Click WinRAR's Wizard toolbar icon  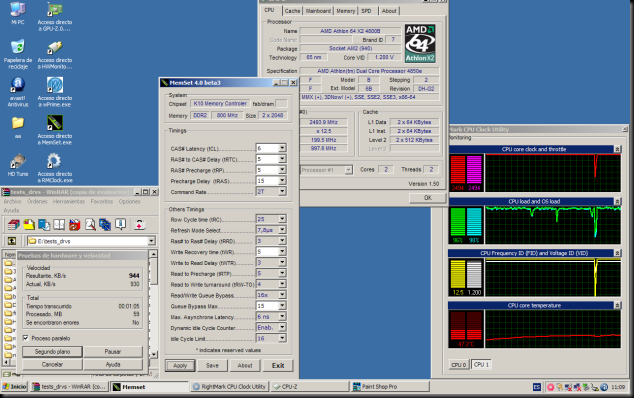(x=105, y=224)
